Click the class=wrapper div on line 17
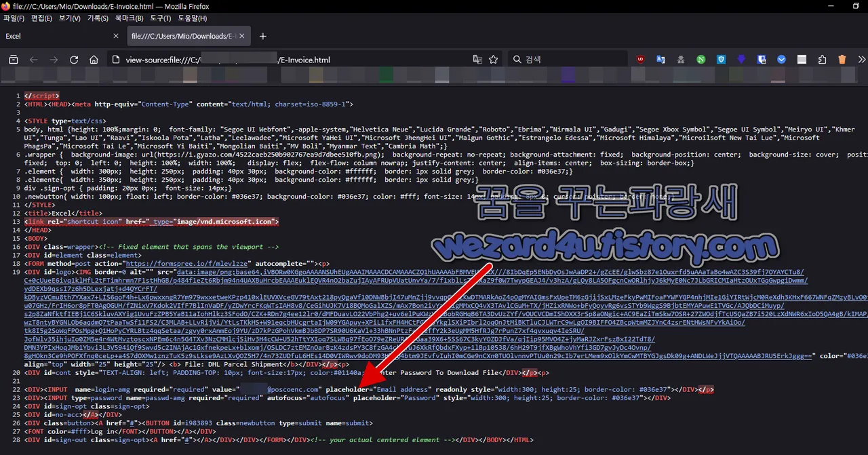 (62, 247)
